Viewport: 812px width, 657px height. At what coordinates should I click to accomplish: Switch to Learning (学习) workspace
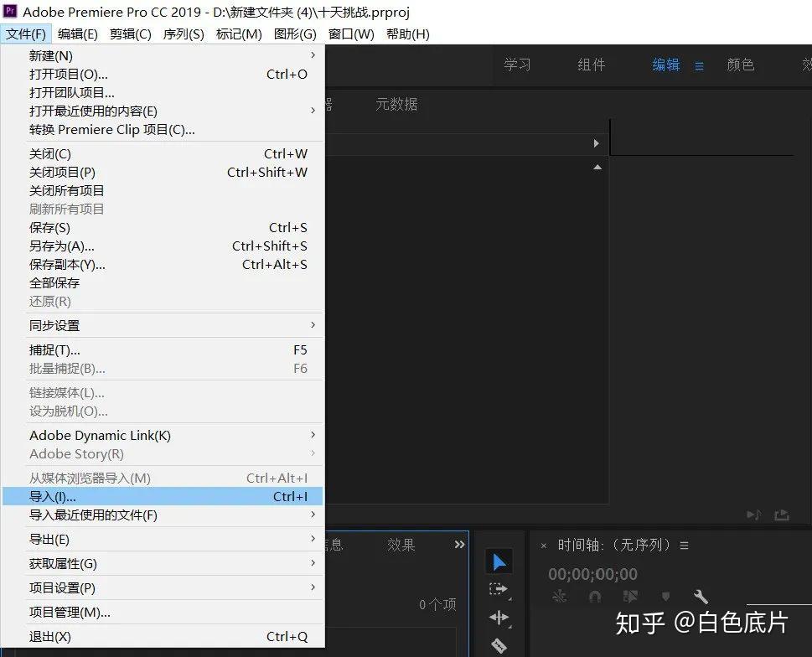[x=517, y=65]
